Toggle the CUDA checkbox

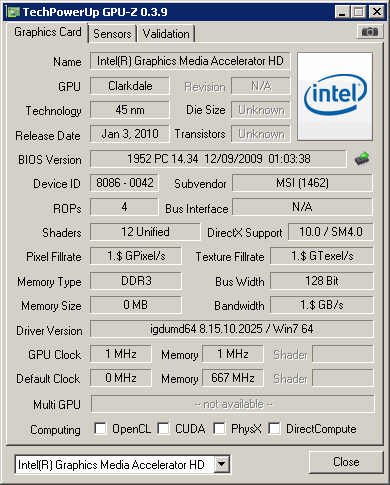pyautogui.click(x=163, y=428)
